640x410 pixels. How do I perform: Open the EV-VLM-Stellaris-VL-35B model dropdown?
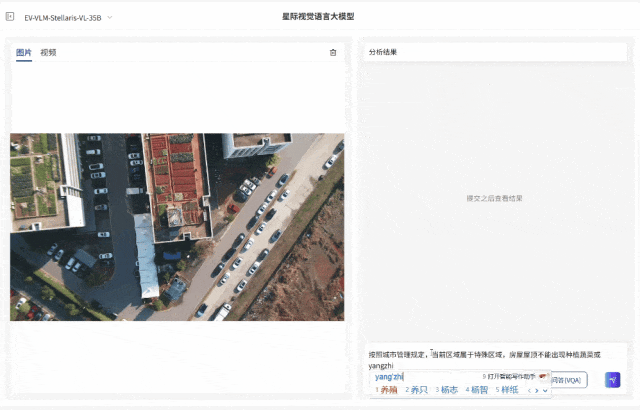pyautogui.click(x=68, y=18)
